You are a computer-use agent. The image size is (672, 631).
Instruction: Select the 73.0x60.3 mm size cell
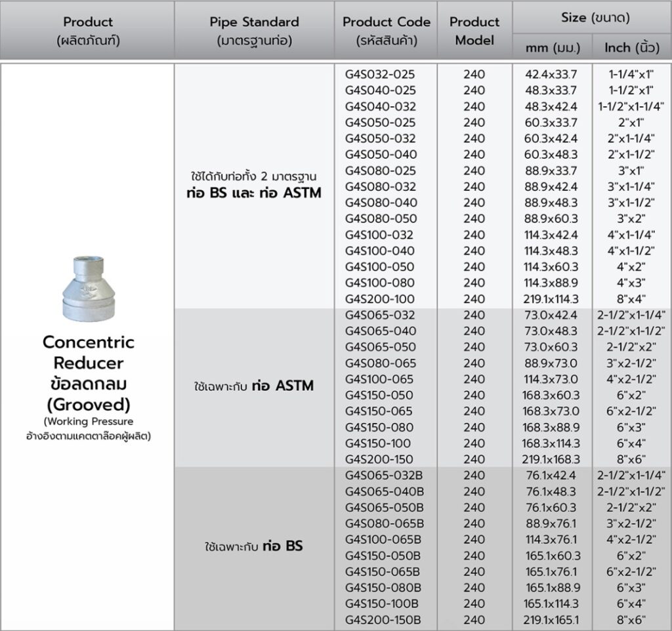[551, 346]
